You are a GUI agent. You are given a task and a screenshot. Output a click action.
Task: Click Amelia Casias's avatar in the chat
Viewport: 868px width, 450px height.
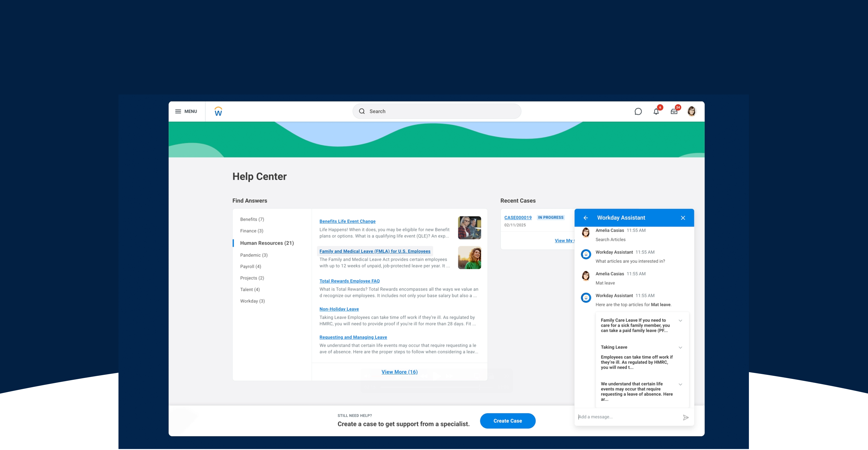tap(586, 232)
